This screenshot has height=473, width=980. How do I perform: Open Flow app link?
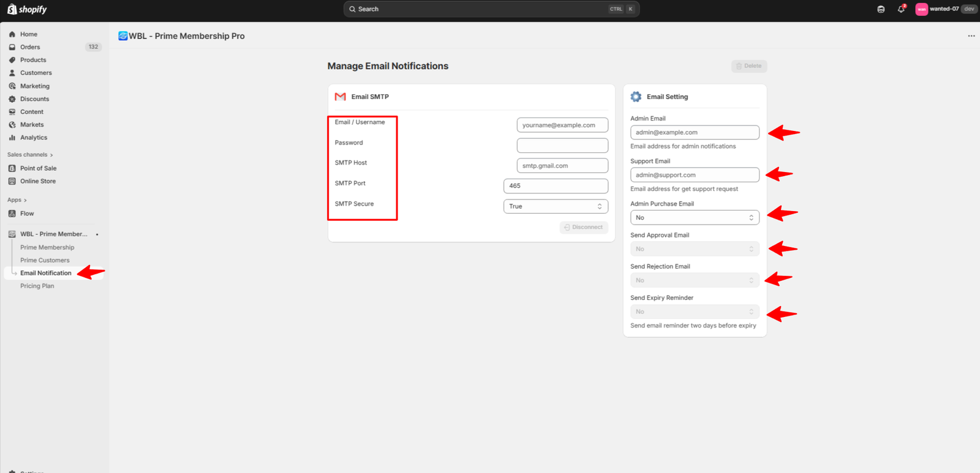point(27,214)
